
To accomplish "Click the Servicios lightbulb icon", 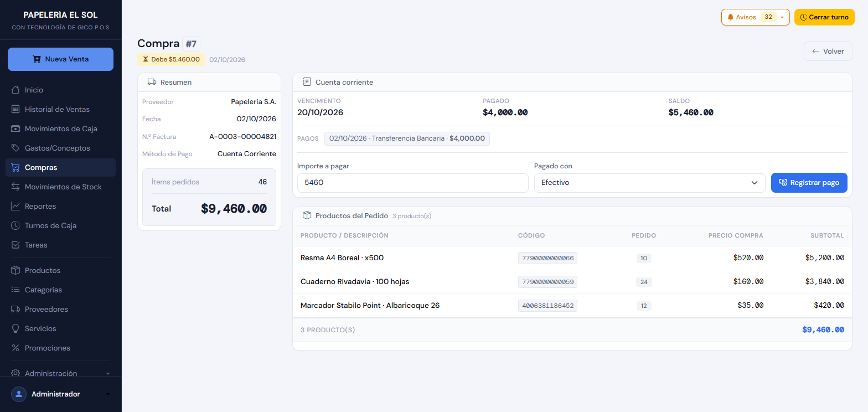I will (15, 328).
